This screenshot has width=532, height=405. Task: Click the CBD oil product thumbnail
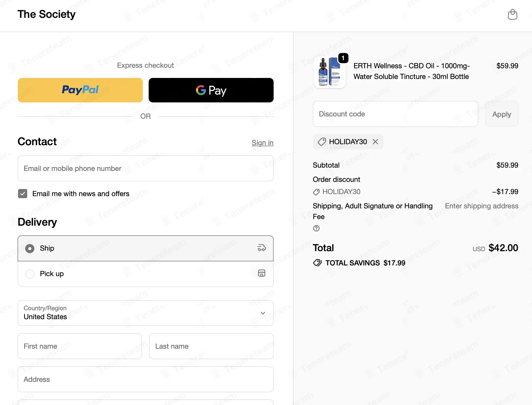tap(330, 72)
